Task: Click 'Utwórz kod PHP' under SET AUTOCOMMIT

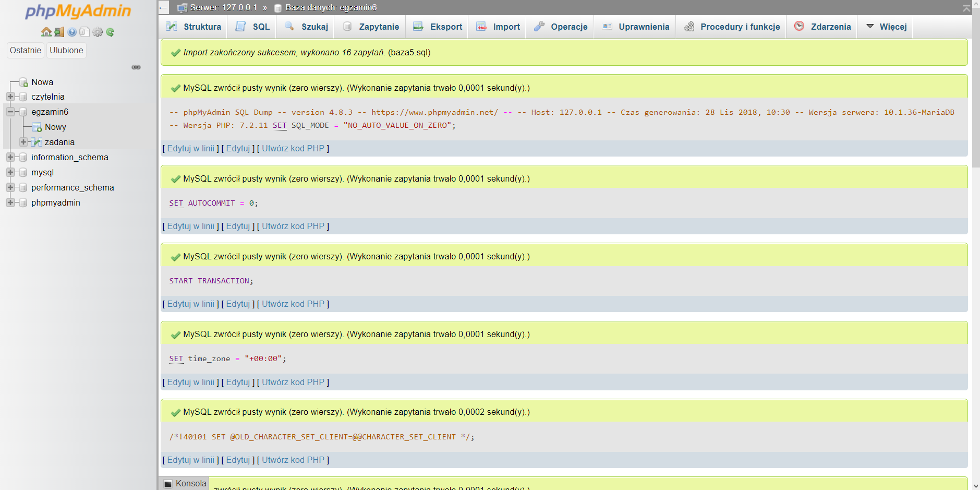Action: tap(293, 226)
